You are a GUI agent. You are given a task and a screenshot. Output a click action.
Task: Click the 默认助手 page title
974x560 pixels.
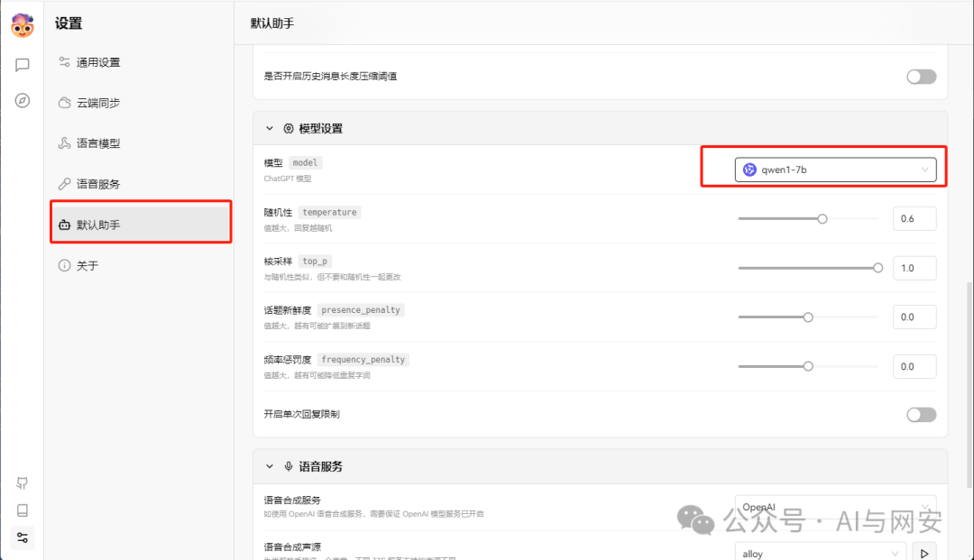point(272,23)
